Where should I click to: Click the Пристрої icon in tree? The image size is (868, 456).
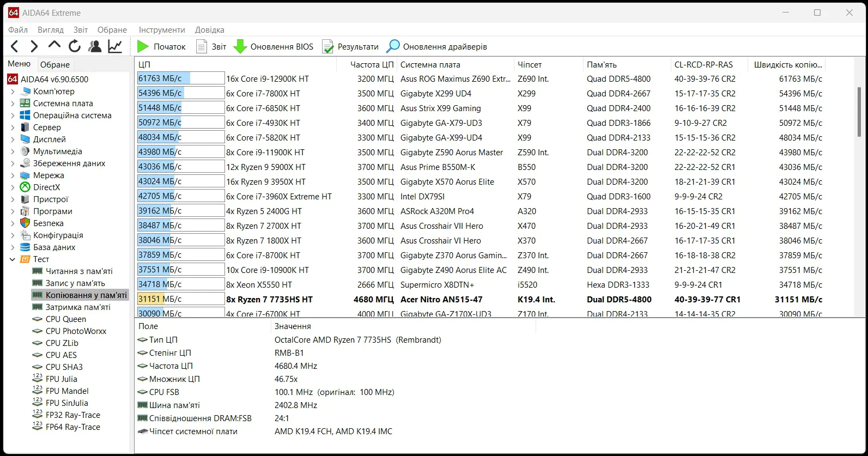(x=25, y=199)
